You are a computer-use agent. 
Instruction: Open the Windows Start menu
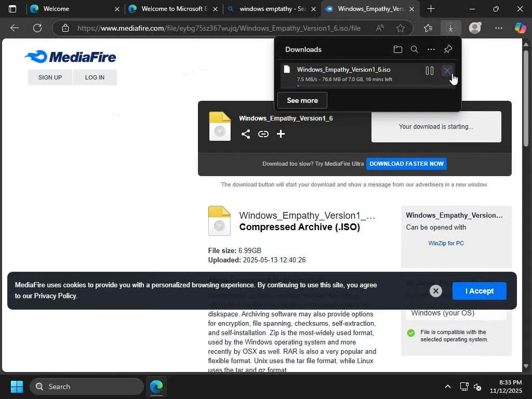[17, 387]
